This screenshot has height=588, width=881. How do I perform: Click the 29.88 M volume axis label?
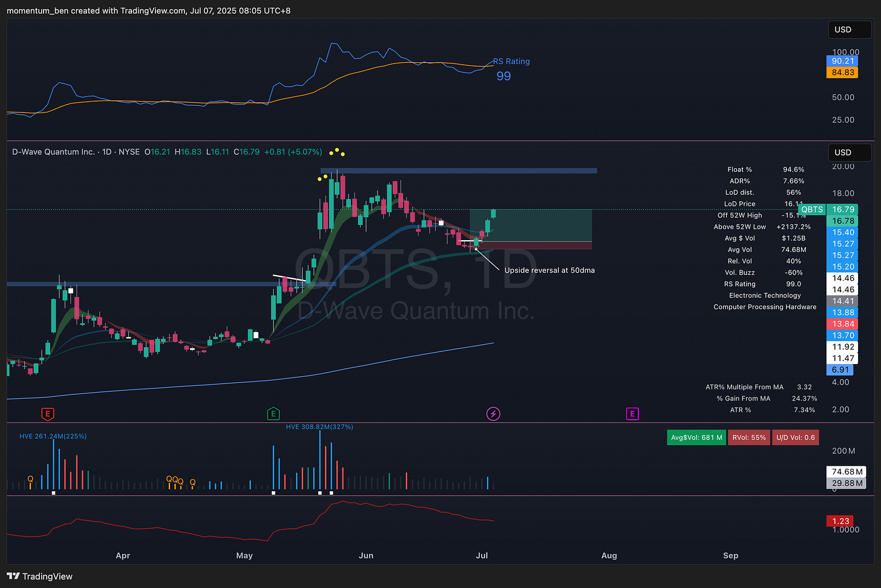click(847, 483)
